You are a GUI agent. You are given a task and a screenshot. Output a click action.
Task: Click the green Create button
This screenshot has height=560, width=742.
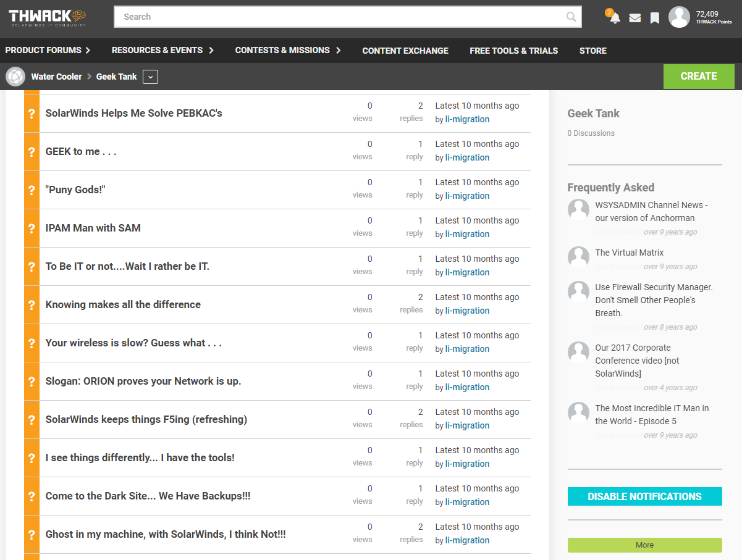pyautogui.click(x=699, y=77)
